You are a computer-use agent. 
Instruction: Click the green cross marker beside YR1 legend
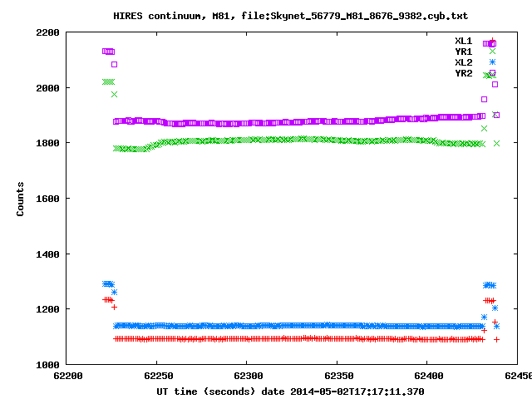492,52
